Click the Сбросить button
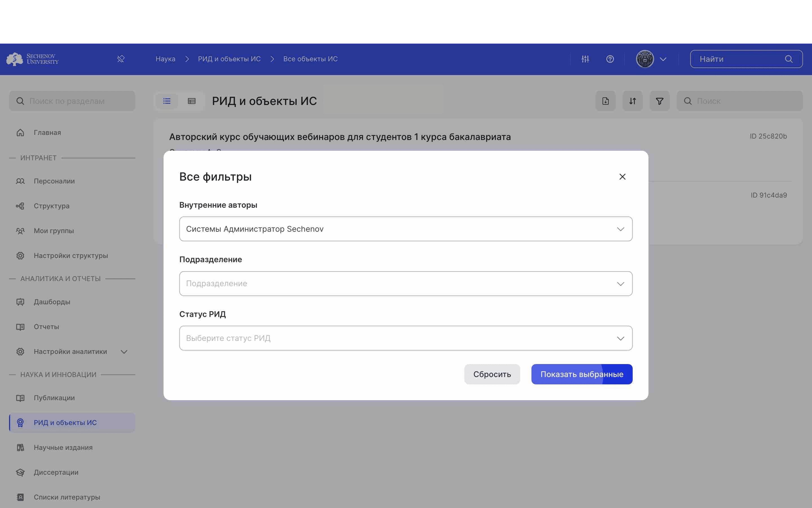The width and height of the screenshot is (812, 508). 492,374
